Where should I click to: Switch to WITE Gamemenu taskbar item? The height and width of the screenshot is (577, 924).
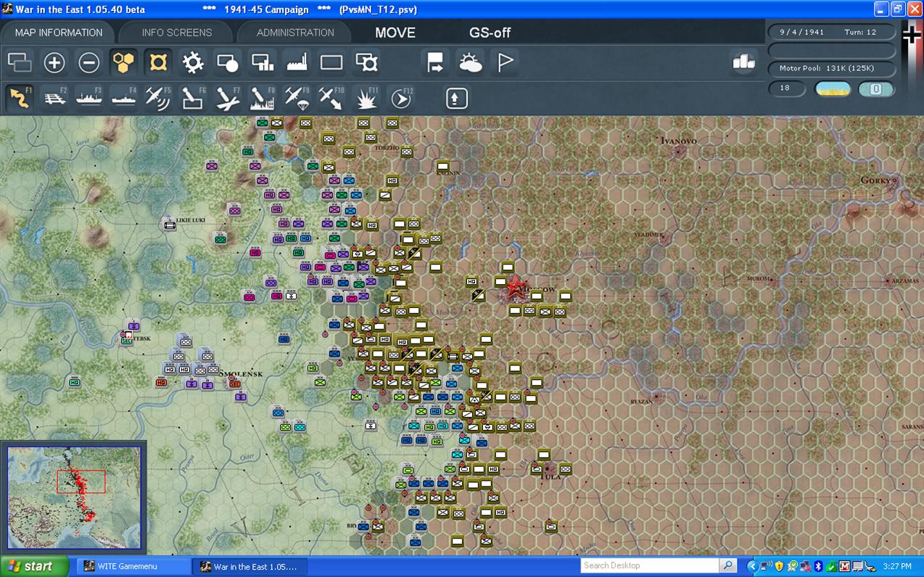coord(135,566)
